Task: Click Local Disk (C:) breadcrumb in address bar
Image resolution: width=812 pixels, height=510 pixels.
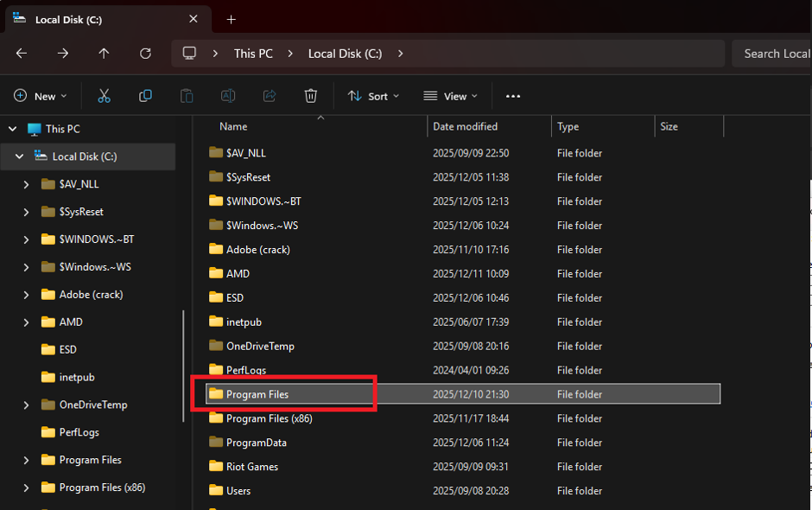Action: 345,54
